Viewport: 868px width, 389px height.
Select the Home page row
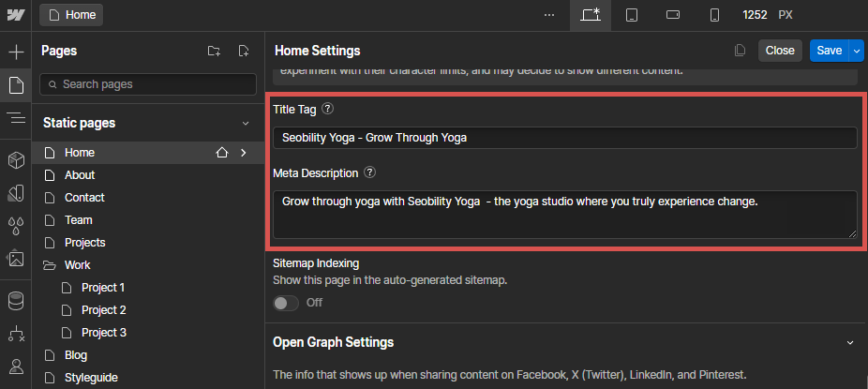tap(148, 153)
